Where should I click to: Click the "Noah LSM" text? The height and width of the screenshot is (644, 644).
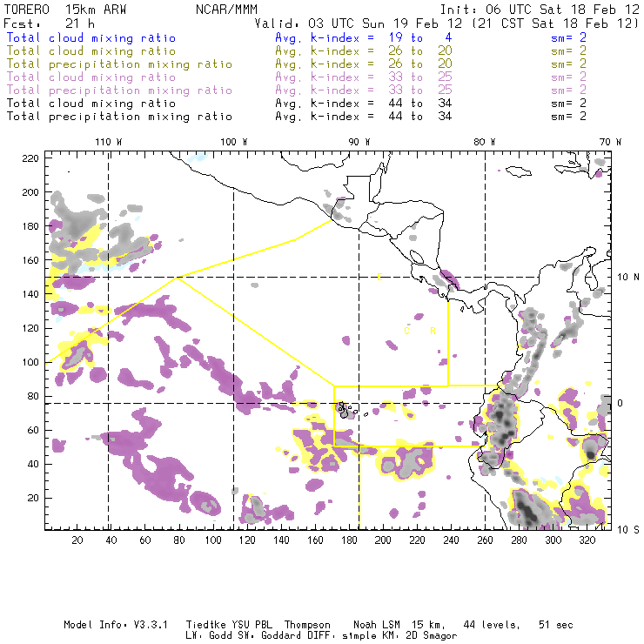(x=377, y=625)
